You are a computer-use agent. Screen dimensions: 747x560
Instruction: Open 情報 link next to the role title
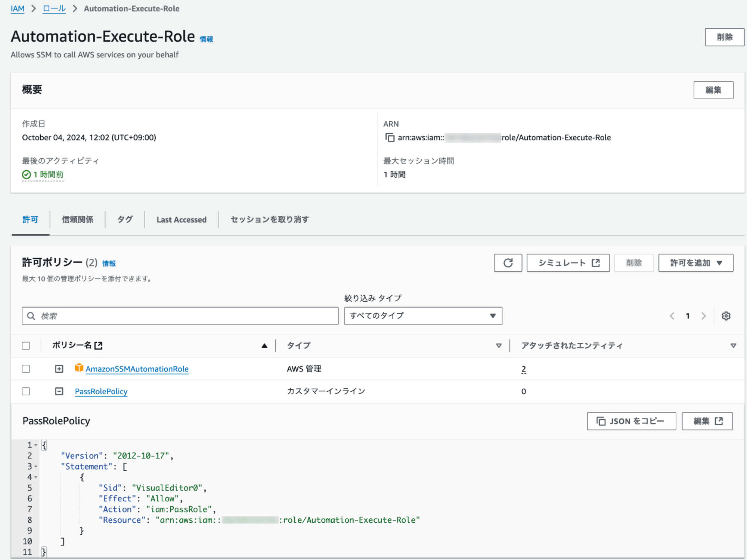point(206,39)
